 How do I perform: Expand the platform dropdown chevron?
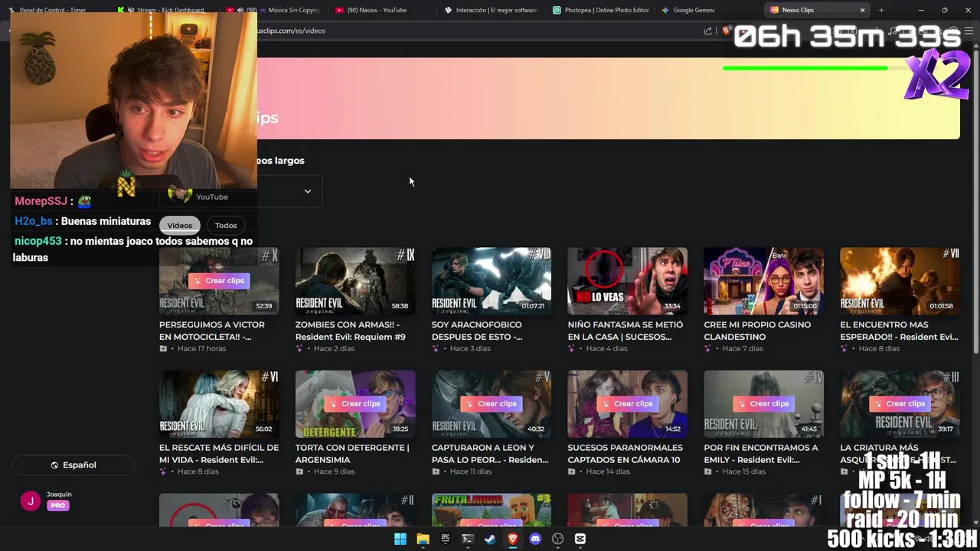pos(308,191)
